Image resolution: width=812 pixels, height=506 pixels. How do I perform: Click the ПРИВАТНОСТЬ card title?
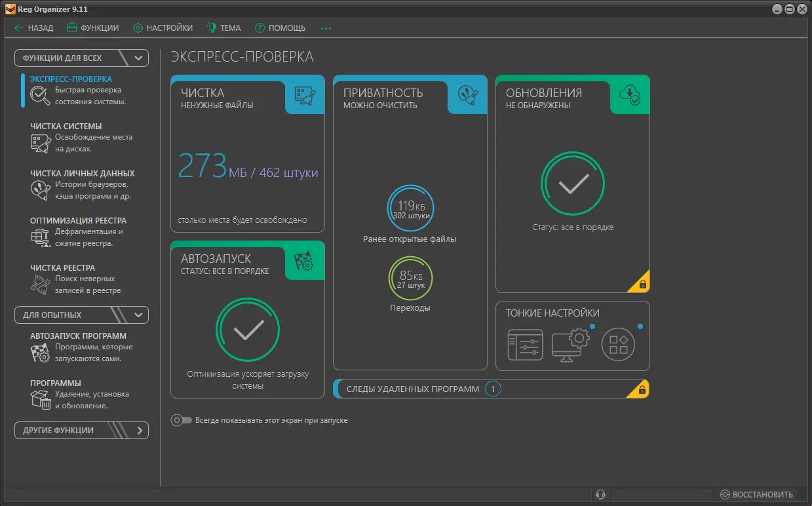pos(383,93)
